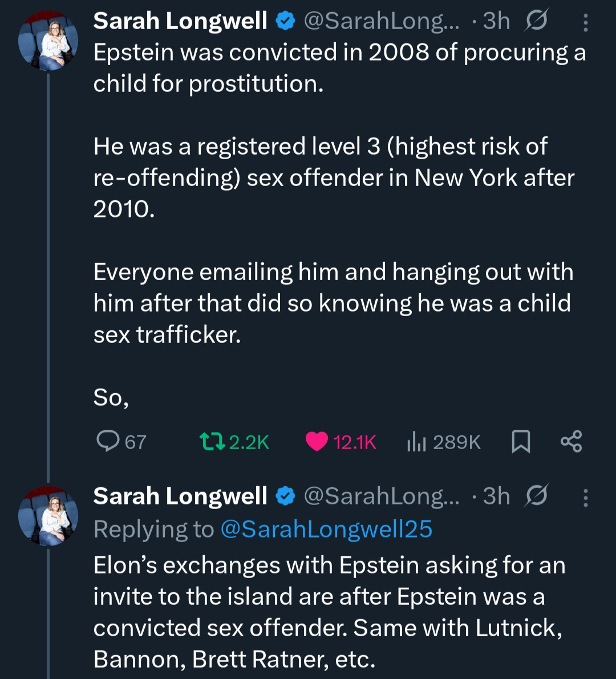Tap verified badge on first tweet

[285, 21]
